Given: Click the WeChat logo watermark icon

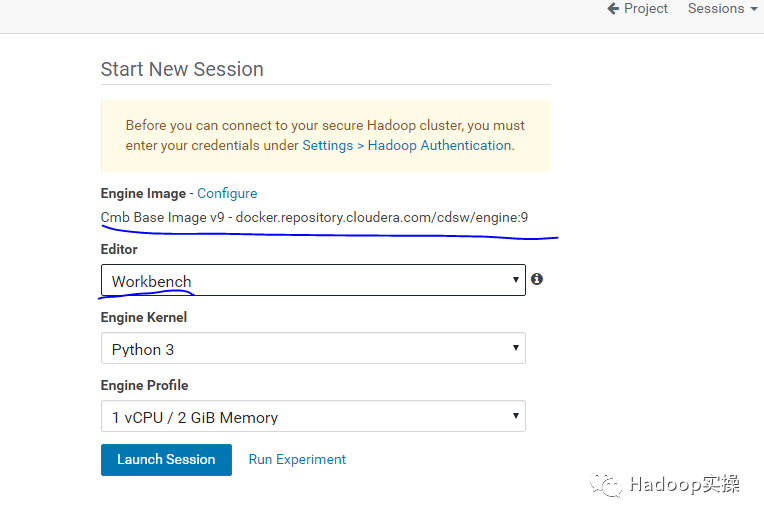Looking at the screenshot, I should coord(606,484).
